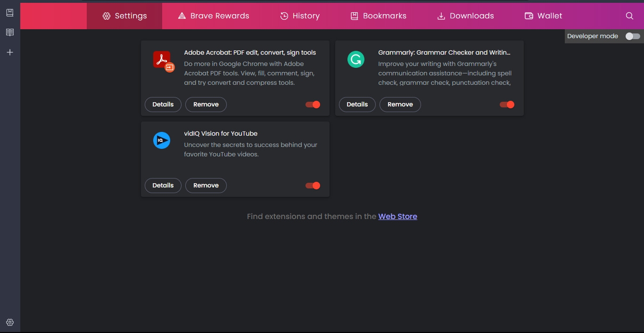Disable the Grammarly extension toggle
Viewport: 644px width, 333px height.
tap(507, 105)
